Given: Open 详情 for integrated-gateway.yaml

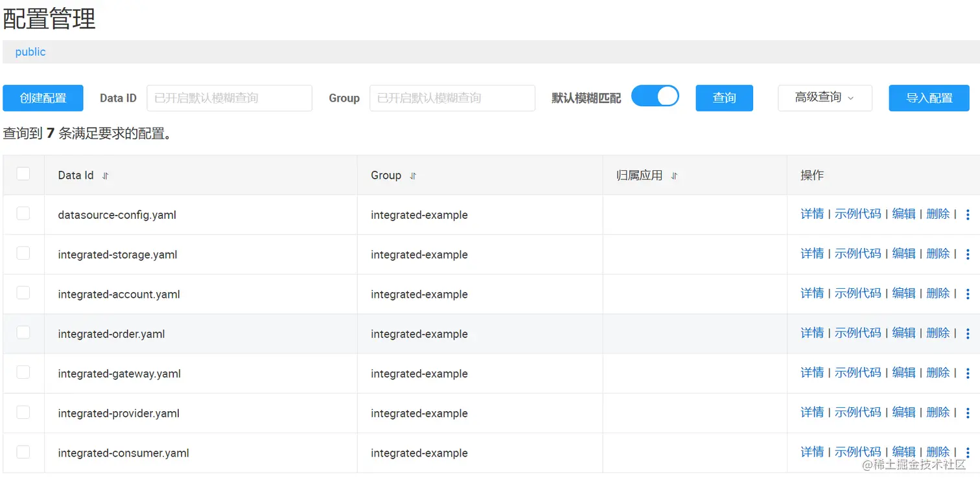Looking at the screenshot, I should pyautogui.click(x=812, y=373).
